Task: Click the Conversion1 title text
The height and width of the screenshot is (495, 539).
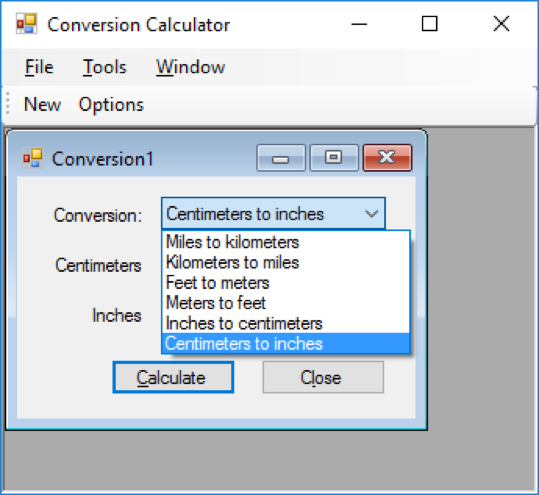Action: point(102,159)
